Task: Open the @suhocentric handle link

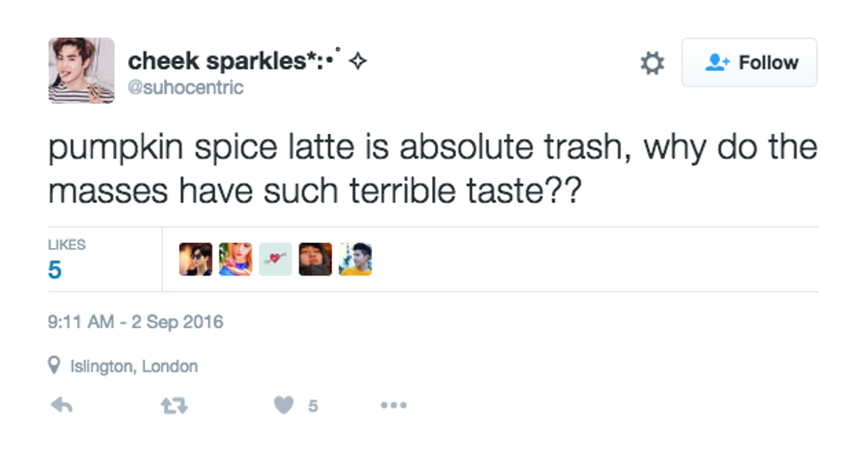Action: [185, 88]
